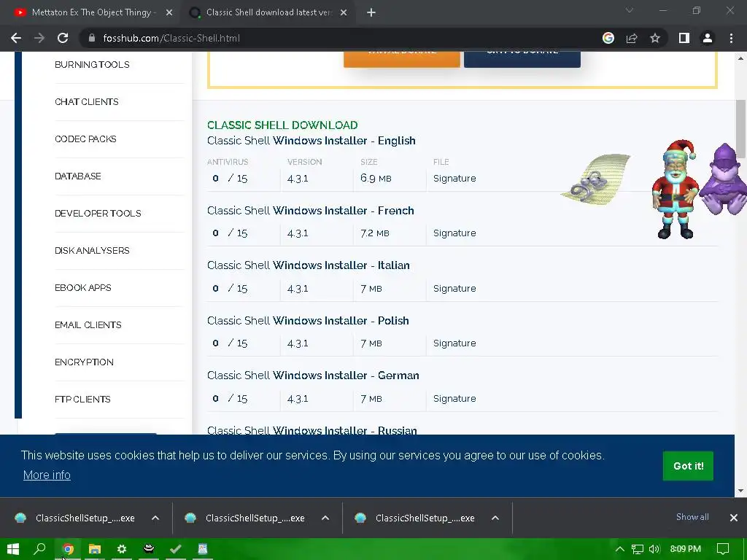Click the browser forward arrow
Screen dimensions: 747x560
point(39,38)
